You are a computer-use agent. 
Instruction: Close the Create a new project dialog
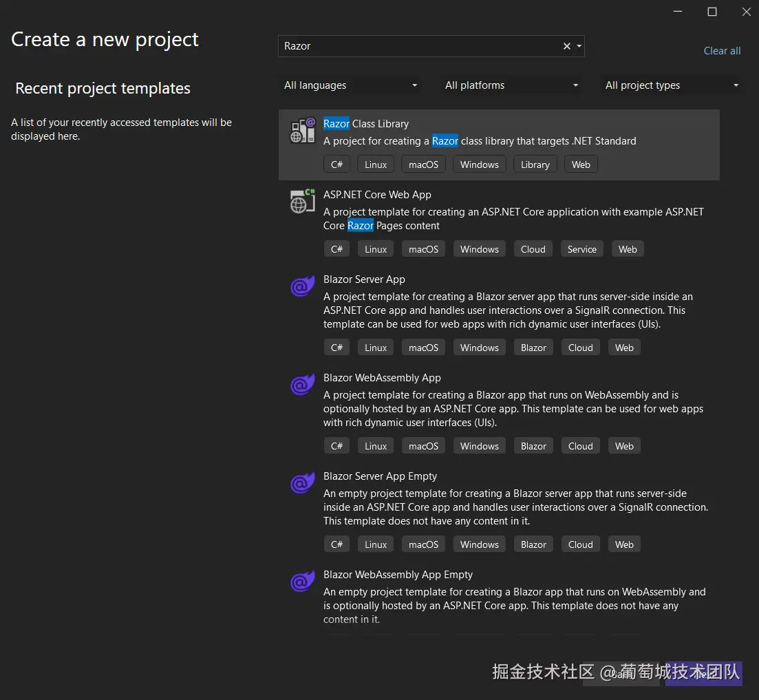747,12
